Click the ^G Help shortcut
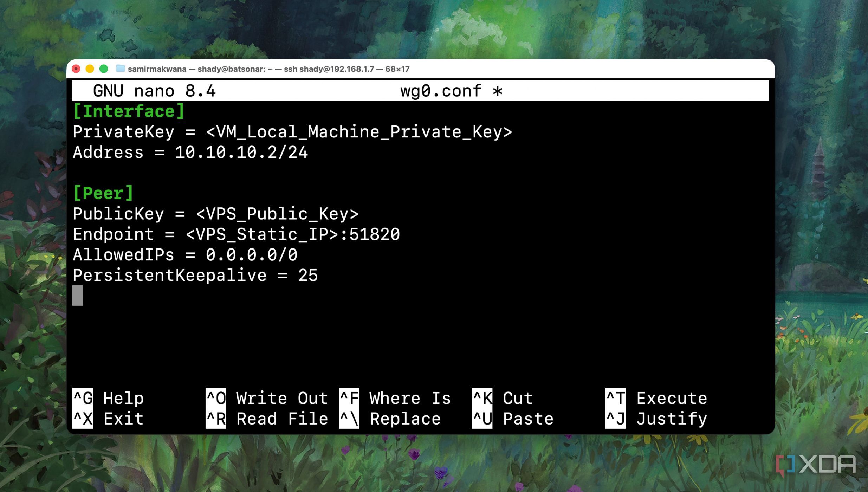This screenshot has height=492, width=868. click(108, 398)
